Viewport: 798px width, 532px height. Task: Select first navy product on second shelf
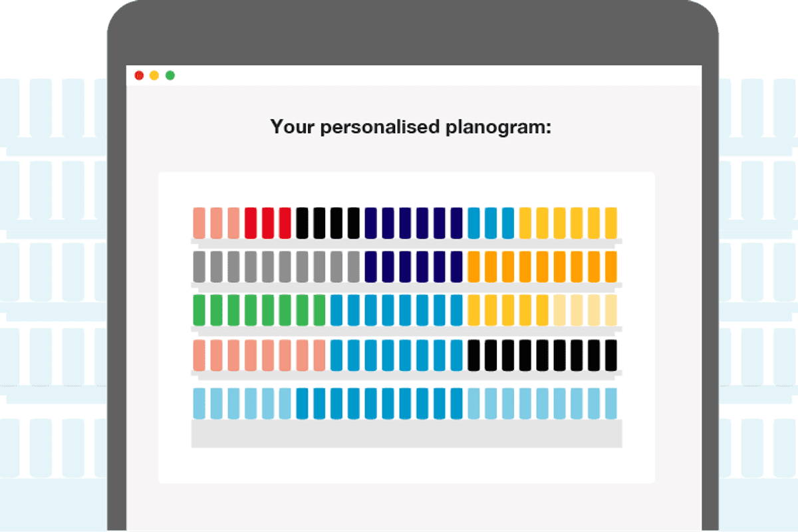pos(370,266)
